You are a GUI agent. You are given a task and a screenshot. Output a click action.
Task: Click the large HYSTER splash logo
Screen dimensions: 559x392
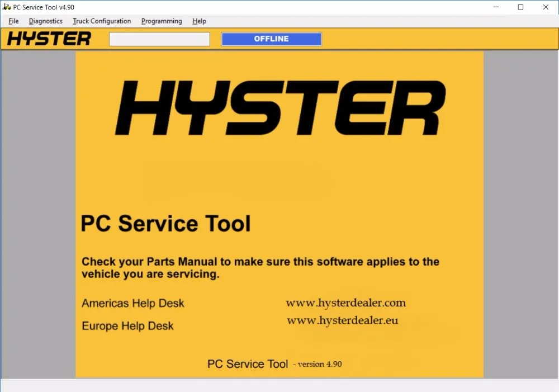280,108
